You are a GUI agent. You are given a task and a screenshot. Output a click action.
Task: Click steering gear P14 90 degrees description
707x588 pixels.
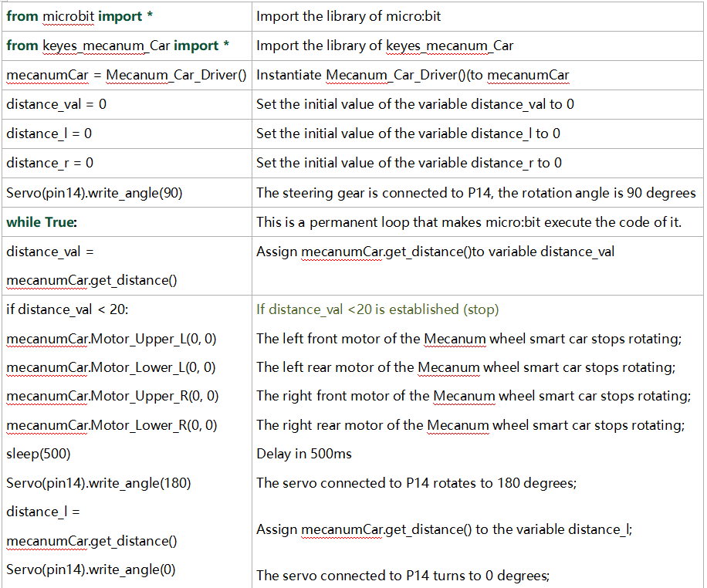[476, 194]
